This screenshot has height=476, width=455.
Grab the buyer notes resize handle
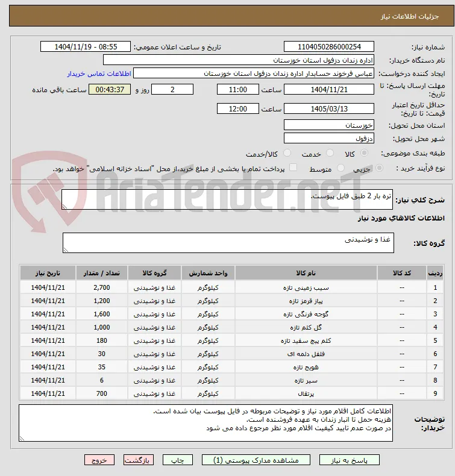tap(22, 439)
